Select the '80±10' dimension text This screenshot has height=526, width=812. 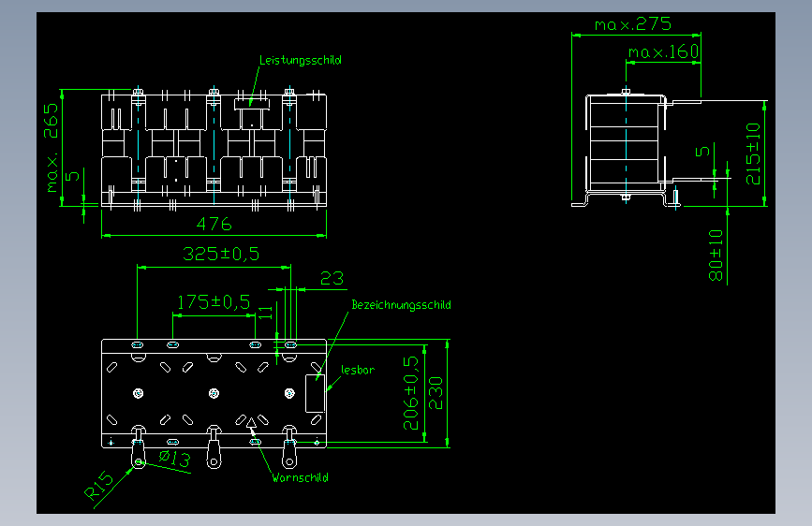pos(716,256)
